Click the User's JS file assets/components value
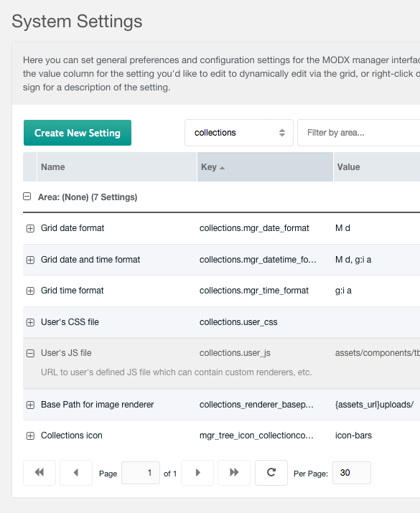 point(378,353)
